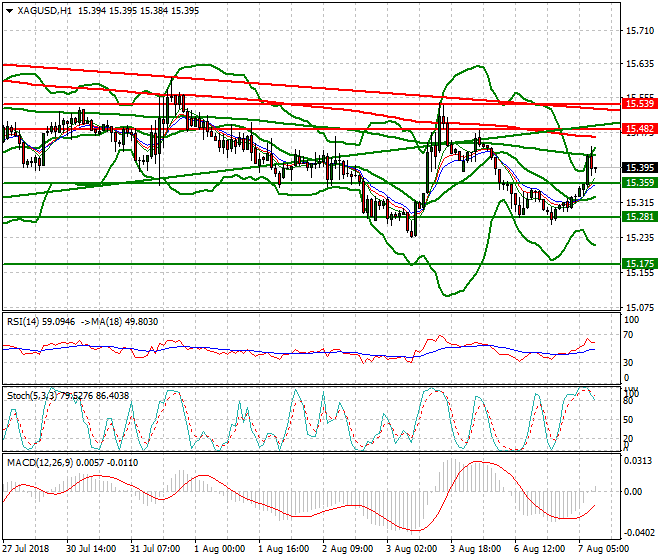Click the 15.235 price axis value

tap(640, 238)
